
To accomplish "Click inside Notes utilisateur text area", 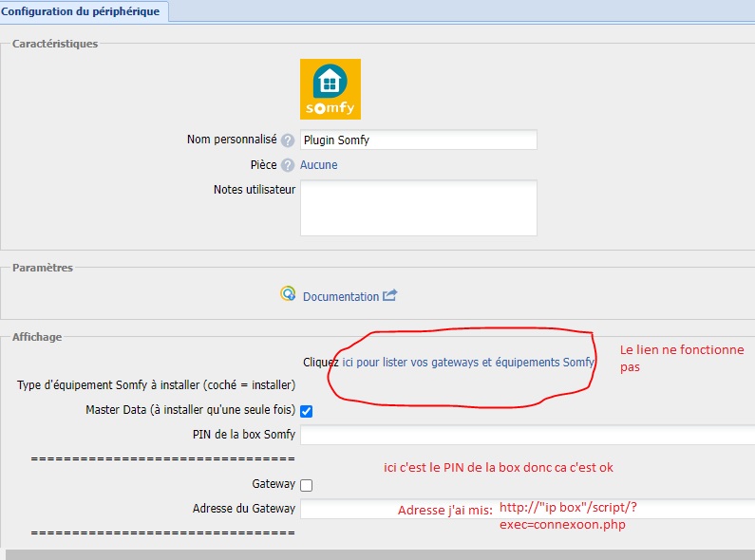I will pos(419,208).
